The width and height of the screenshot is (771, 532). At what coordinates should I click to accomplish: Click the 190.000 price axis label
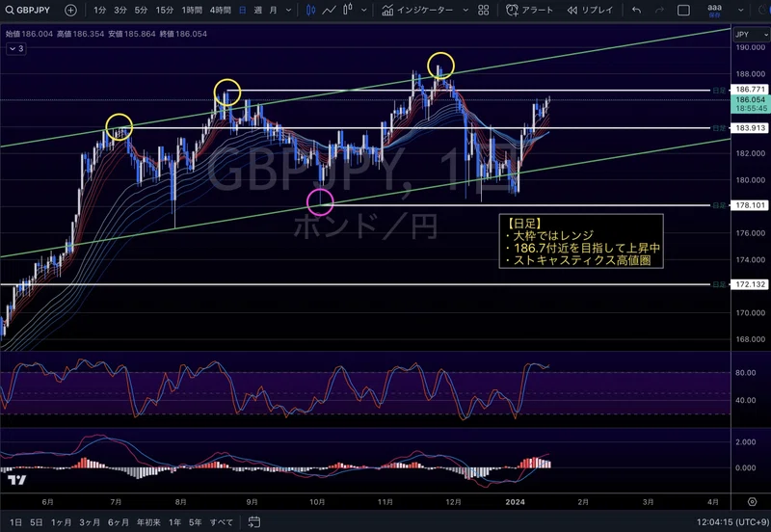(x=751, y=47)
